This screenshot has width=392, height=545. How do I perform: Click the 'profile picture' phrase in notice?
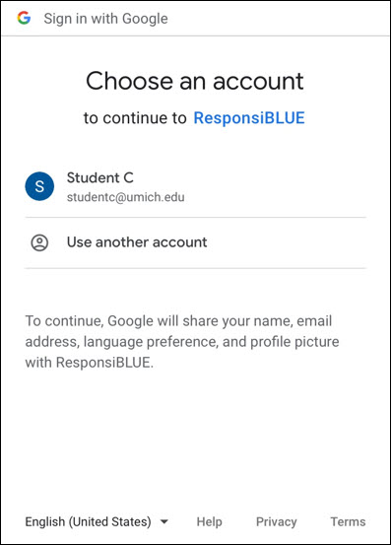tap(294, 342)
